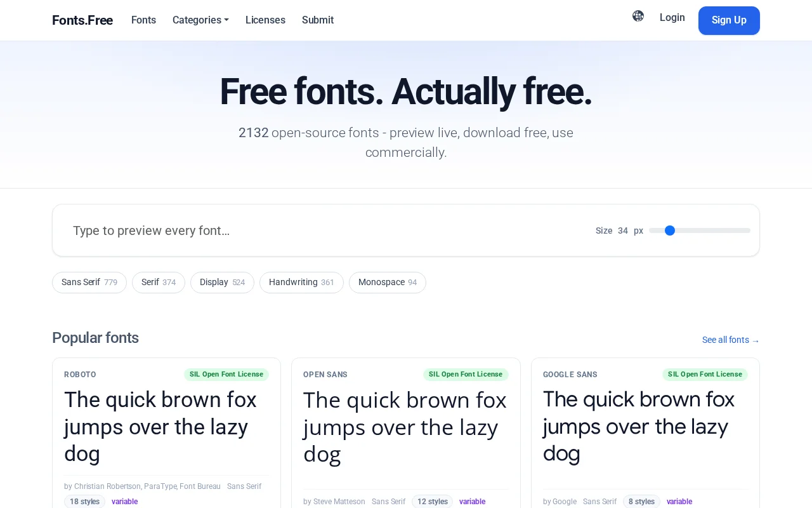This screenshot has height=508, width=812.
Task: Click Open Sans variable tag
Action: tap(472, 502)
